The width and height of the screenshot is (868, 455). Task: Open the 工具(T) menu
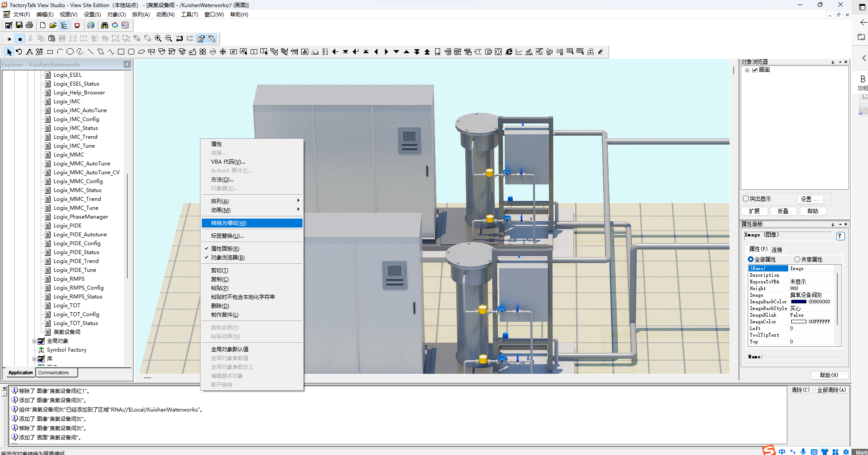189,15
